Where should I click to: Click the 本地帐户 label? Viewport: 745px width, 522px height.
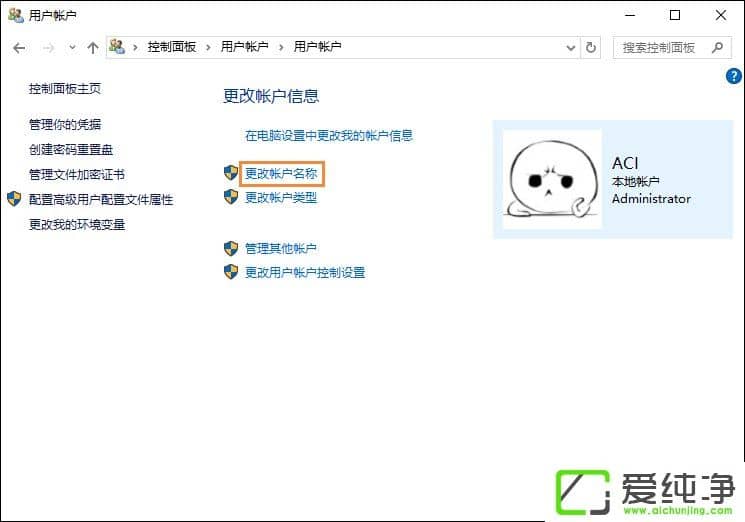coord(636,182)
